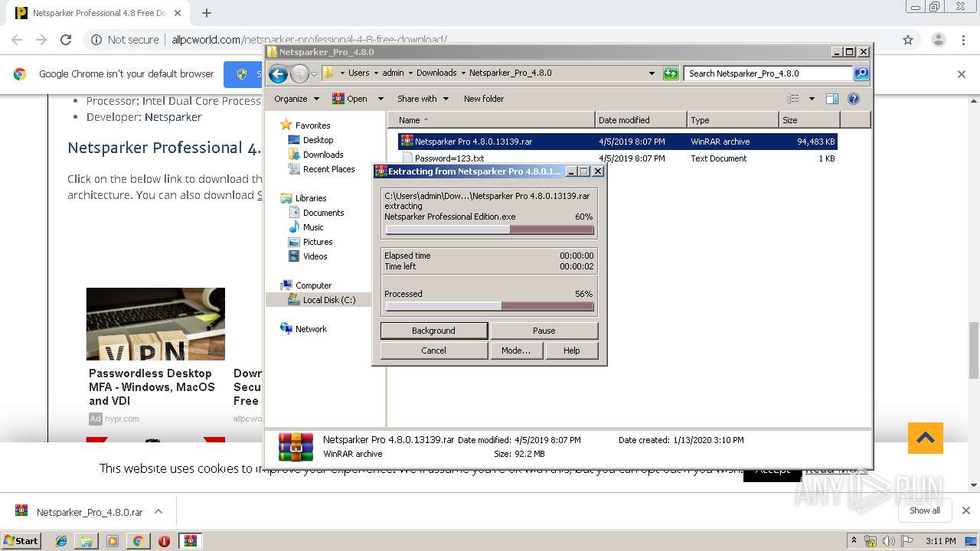Viewport: 980px width, 551px height.
Task: Open Explorer help question mark icon
Action: point(854,99)
